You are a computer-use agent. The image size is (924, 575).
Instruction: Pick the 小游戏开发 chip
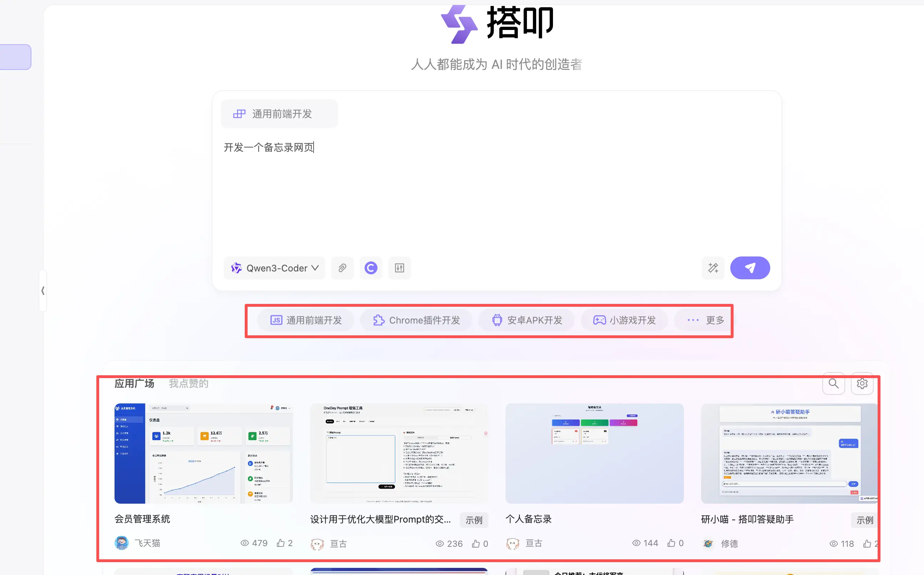624,320
